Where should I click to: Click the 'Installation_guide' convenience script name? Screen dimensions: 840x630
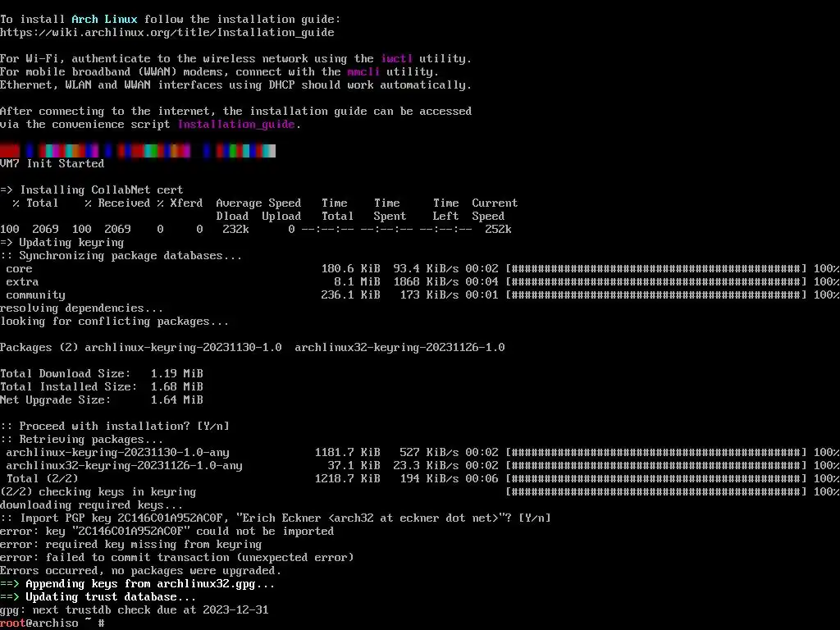click(236, 125)
